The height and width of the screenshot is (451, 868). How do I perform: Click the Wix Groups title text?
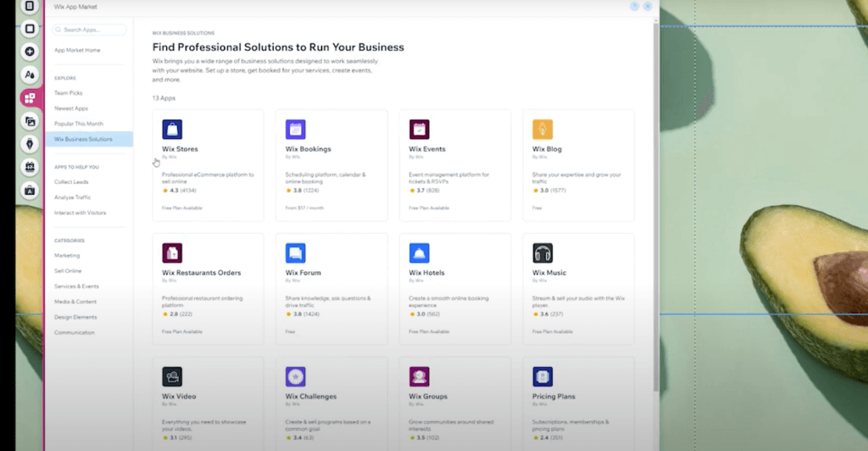[428, 397]
